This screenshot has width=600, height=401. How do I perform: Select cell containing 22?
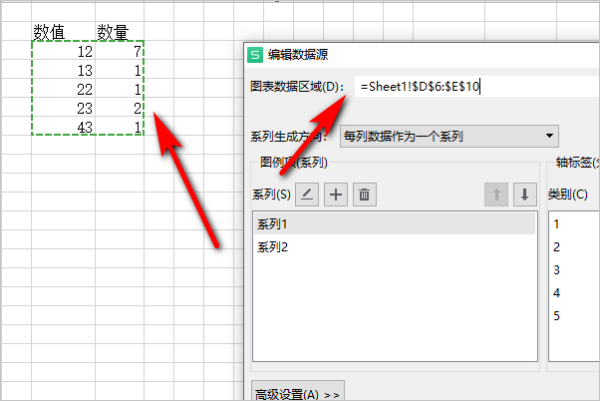point(64,88)
